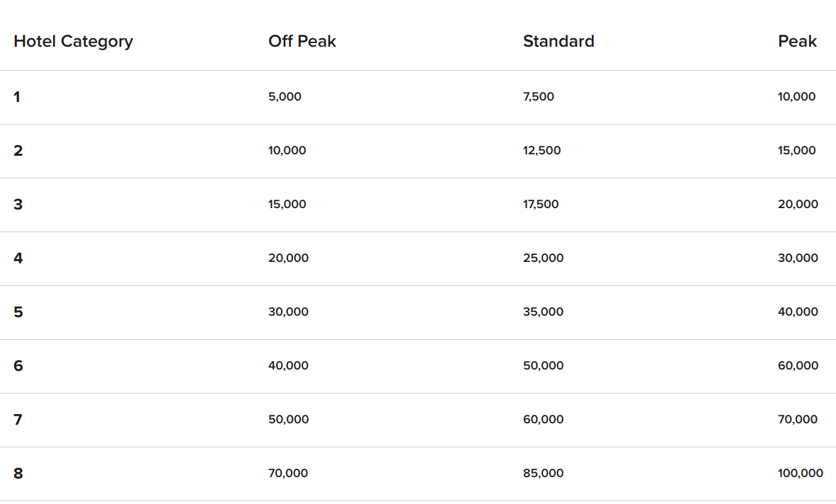Select the Category 6 row label
The height and width of the screenshot is (504, 836).
(x=18, y=366)
